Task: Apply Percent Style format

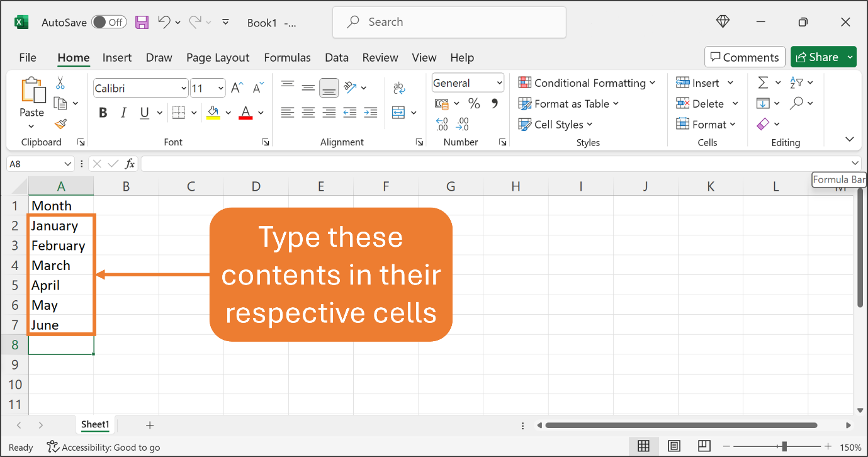Action: [x=474, y=103]
